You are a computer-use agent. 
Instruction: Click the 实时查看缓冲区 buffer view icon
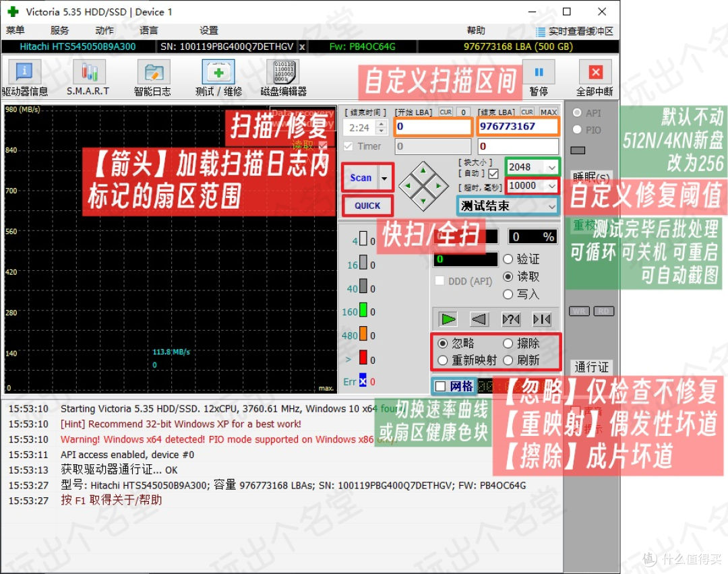540,32
